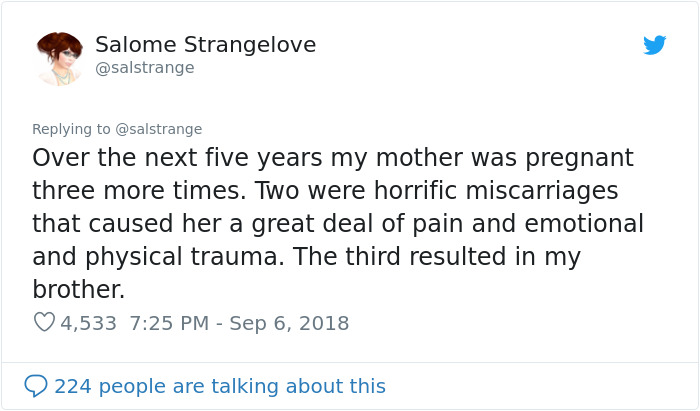Click the tweet line starting 'Over the next five'

pos(332,158)
